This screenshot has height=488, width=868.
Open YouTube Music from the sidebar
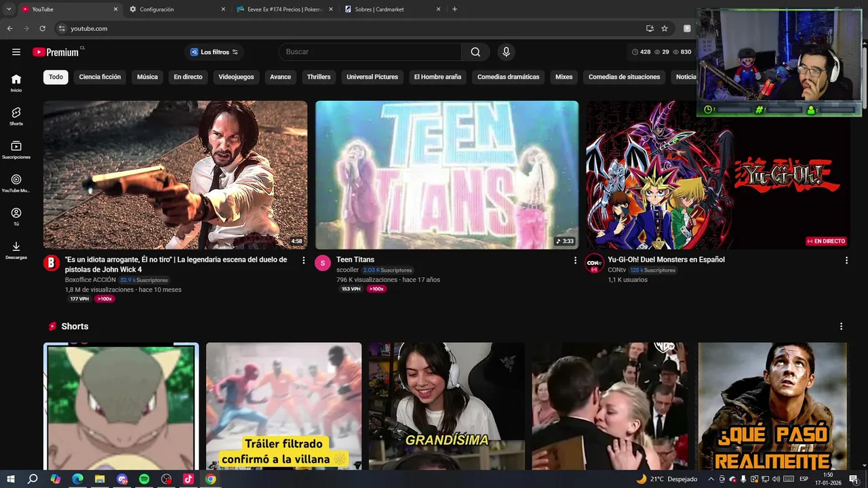tap(16, 183)
